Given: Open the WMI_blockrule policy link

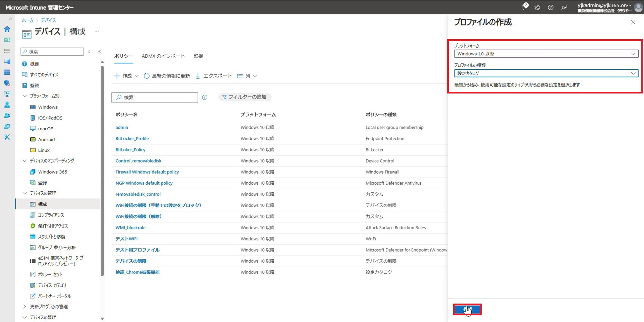Looking at the screenshot, I should click(130, 228).
